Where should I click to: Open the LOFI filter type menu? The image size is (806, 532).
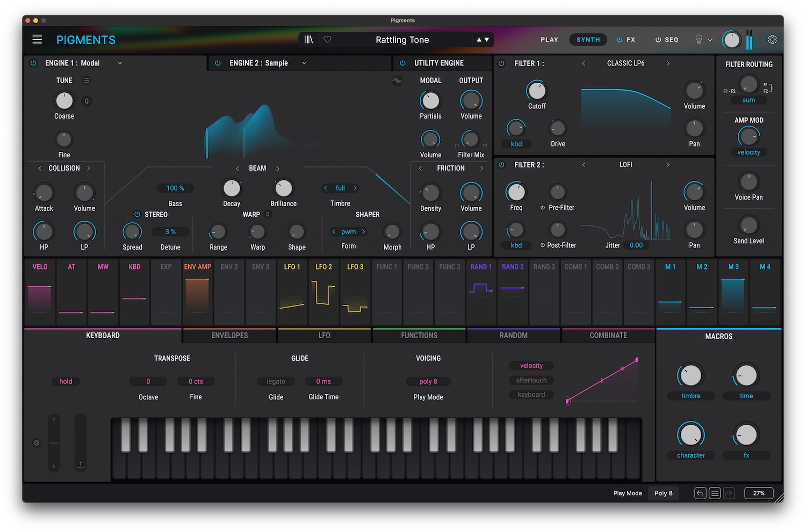[x=625, y=165]
